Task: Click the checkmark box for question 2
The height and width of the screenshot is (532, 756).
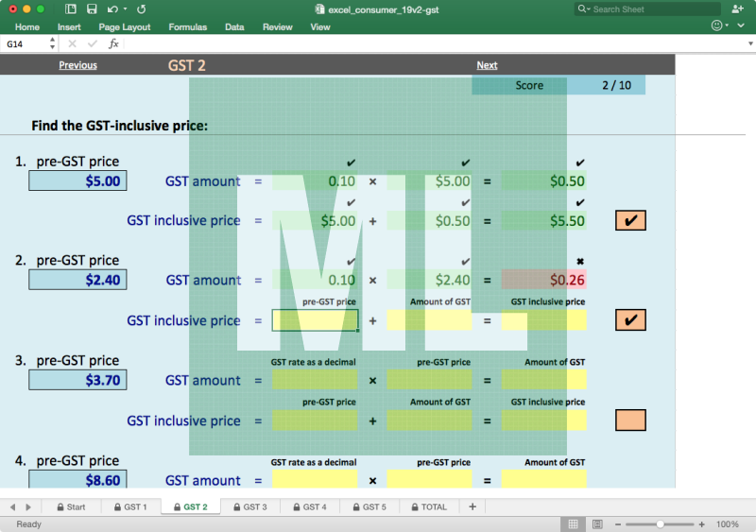Action: [630, 320]
